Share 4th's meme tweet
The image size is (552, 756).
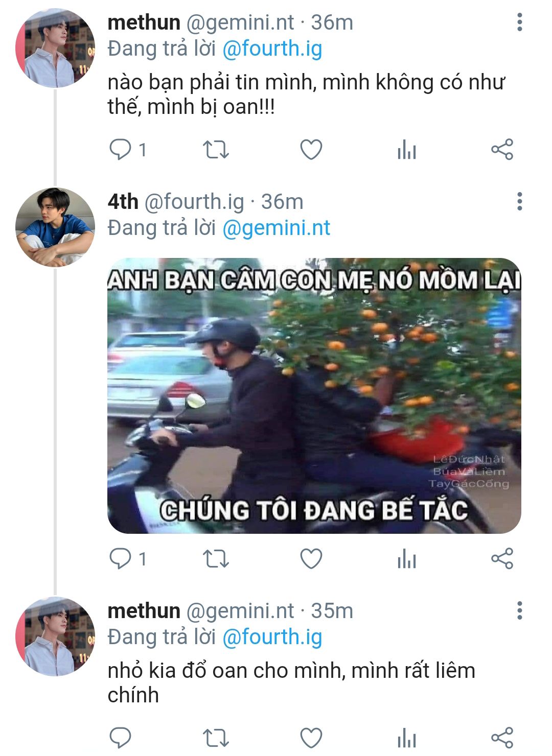click(502, 559)
